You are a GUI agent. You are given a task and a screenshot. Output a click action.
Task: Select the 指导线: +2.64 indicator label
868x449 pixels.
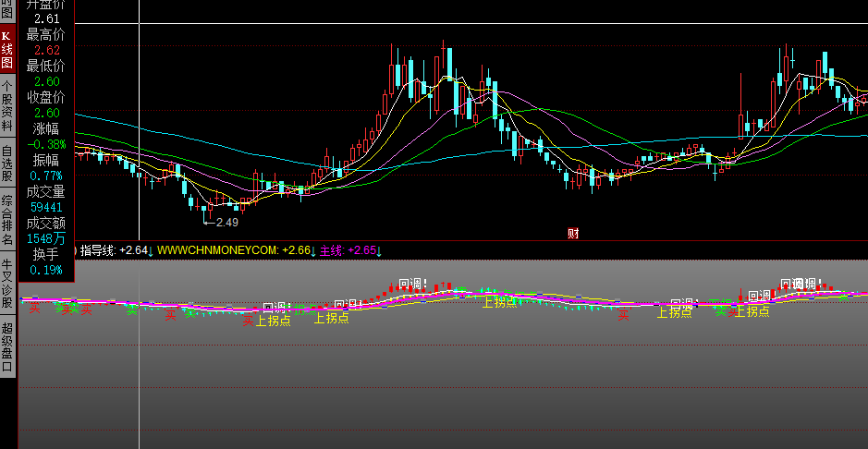coord(114,251)
